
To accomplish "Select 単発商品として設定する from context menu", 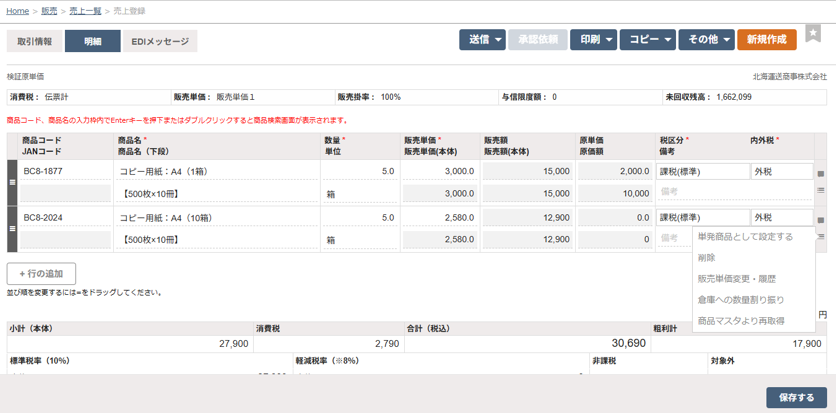I will click(745, 237).
